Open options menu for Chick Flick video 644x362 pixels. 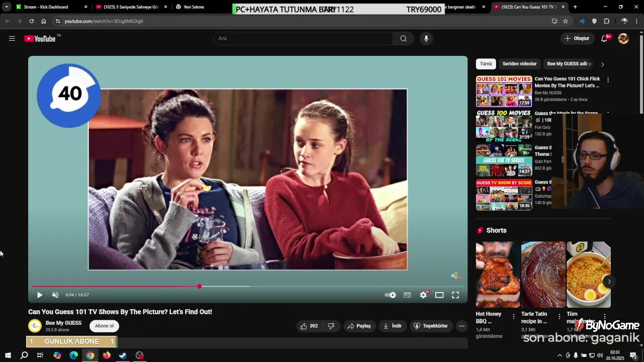pos(608,80)
